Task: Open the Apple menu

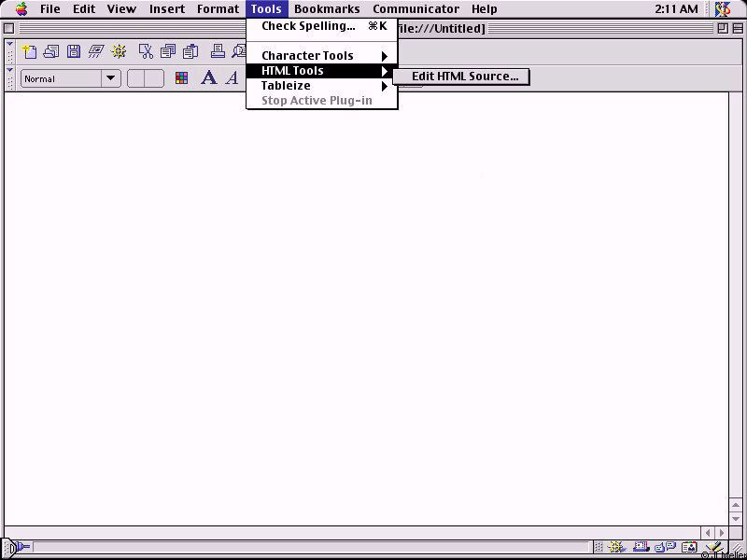Action: pyautogui.click(x=21, y=9)
